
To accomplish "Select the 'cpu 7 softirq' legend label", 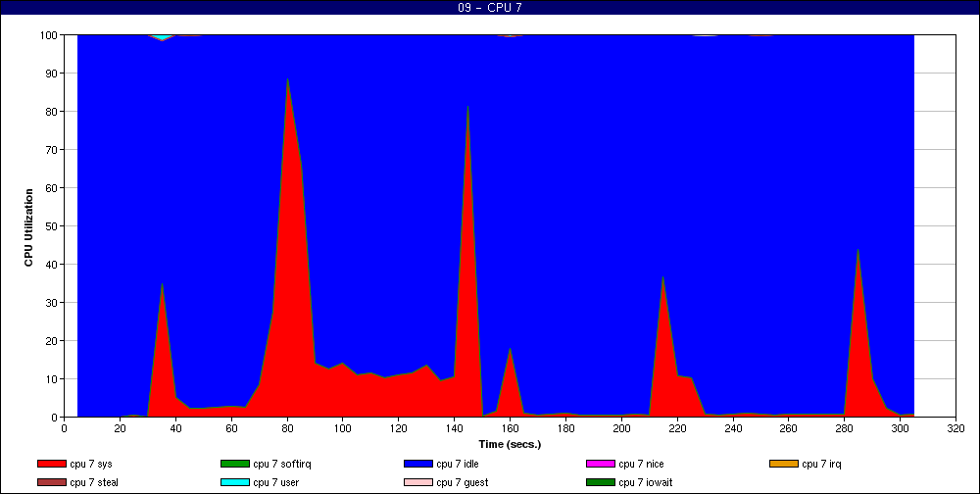I will pos(282,464).
